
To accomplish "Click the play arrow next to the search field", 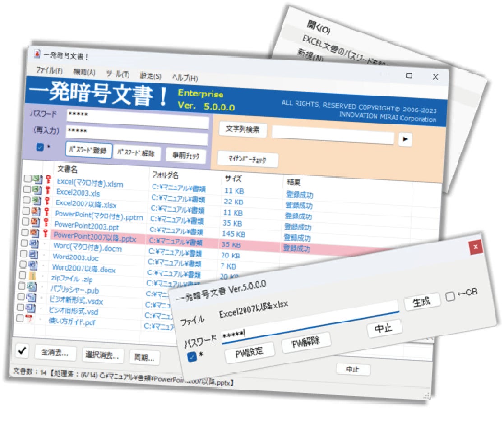I will [405, 139].
